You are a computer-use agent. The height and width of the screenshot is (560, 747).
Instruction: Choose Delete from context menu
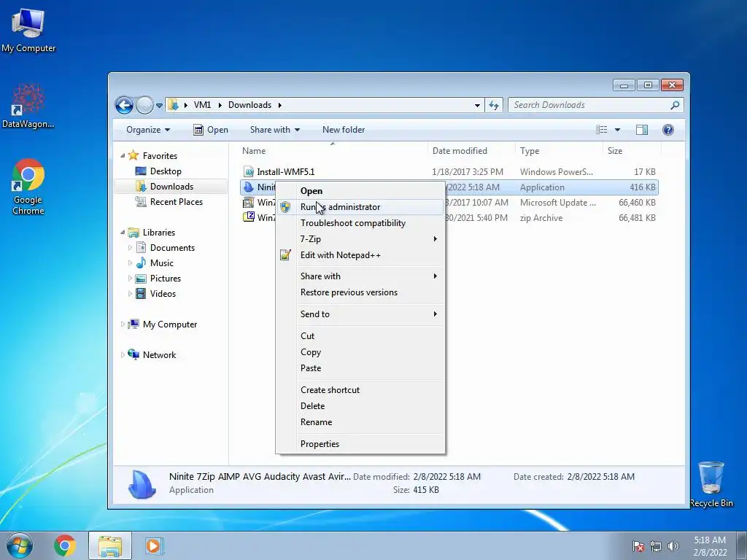coord(360,406)
